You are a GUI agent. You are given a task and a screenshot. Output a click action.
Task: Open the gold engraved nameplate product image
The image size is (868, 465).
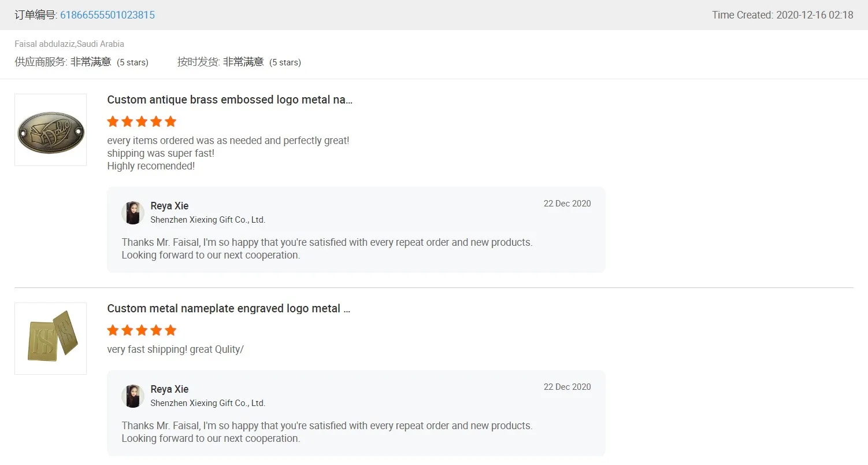click(x=51, y=338)
